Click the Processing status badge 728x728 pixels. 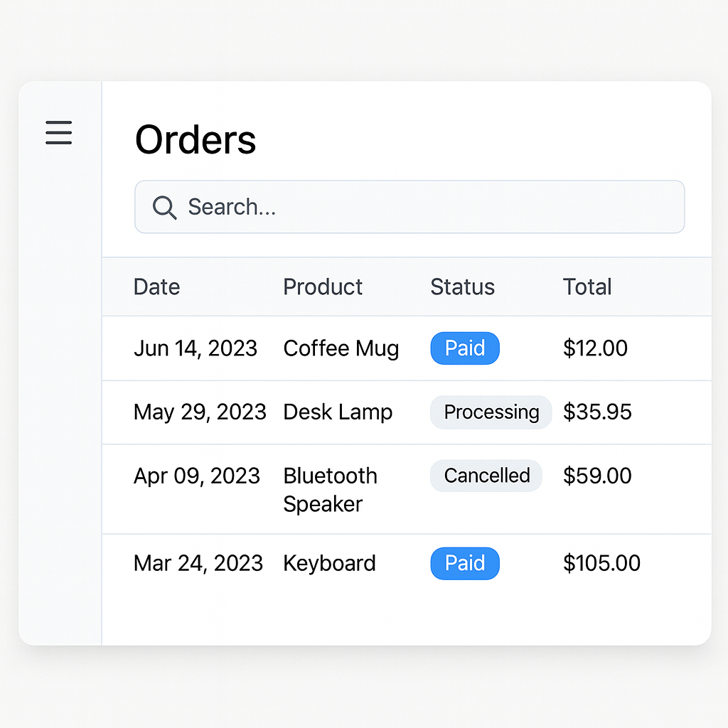click(x=491, y=412)
